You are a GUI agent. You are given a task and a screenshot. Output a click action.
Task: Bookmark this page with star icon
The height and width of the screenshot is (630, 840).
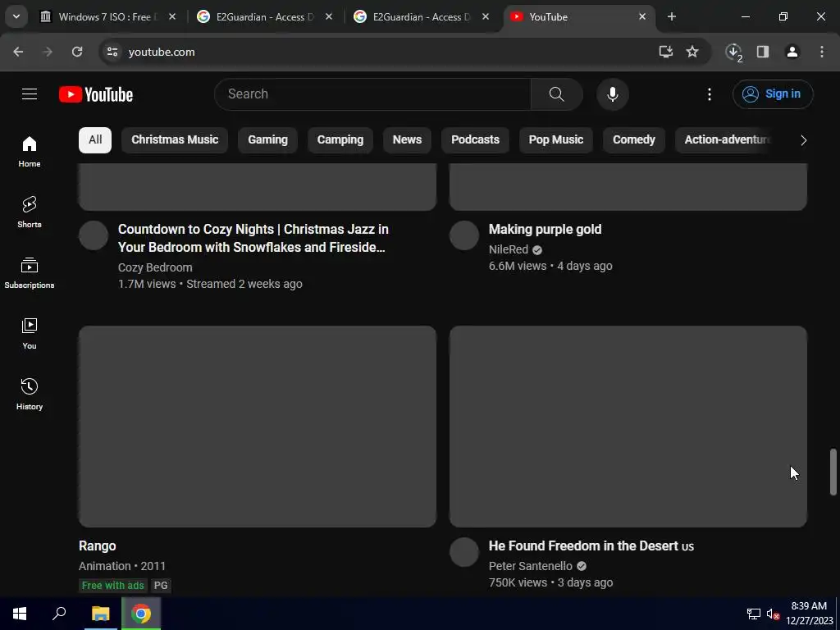tap(692, 52)
